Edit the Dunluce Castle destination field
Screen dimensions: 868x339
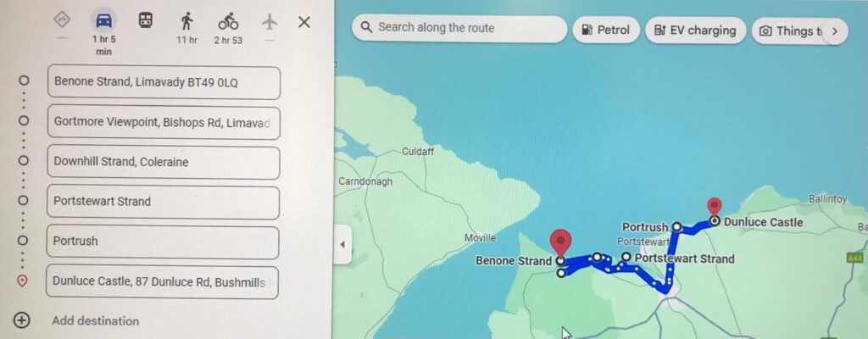tap(162, 282)
